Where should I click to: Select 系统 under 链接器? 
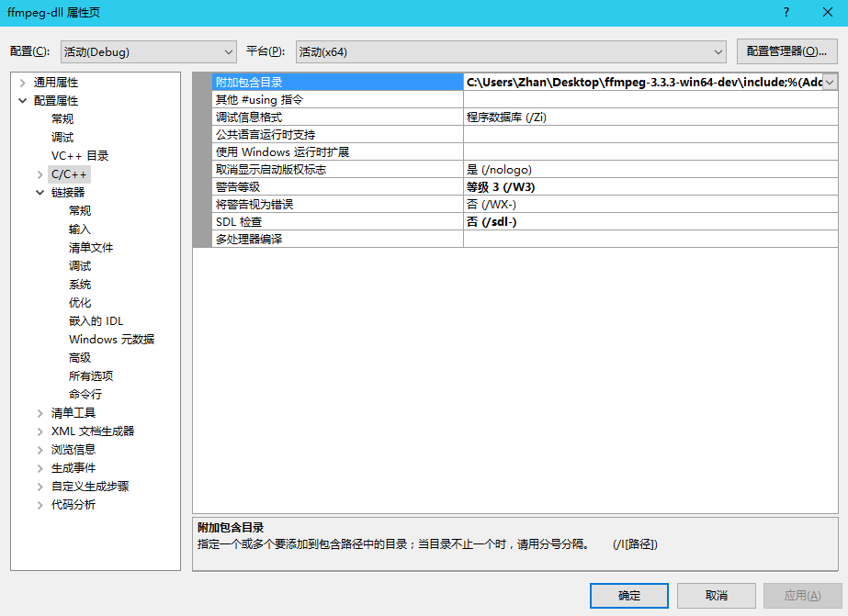coord(80,285)
